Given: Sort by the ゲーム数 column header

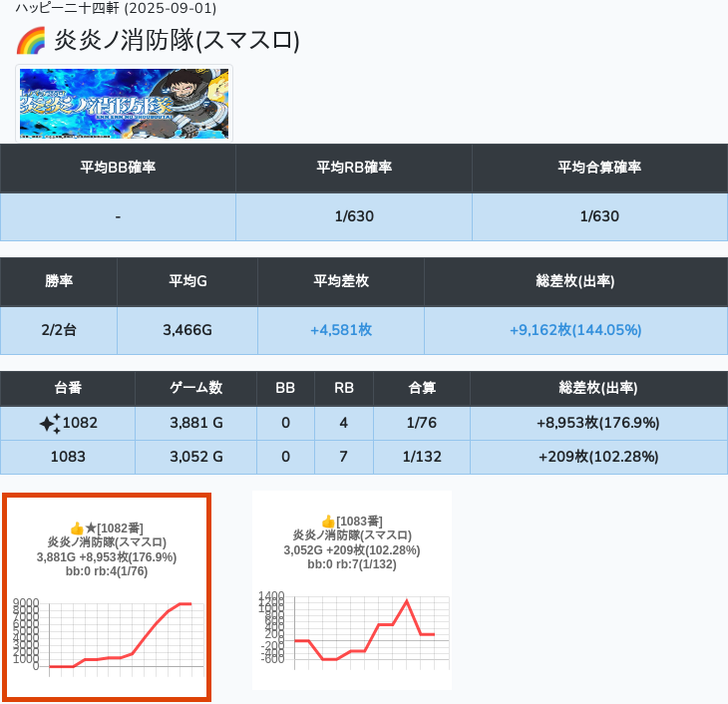Looking at the screenshot, I should tap(196, 389).
